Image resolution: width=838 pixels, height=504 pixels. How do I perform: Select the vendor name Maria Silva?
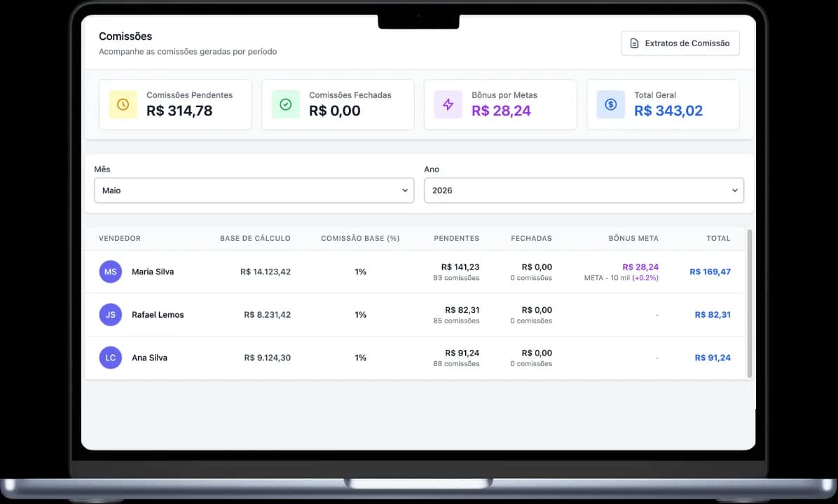[x=153, y=272]
